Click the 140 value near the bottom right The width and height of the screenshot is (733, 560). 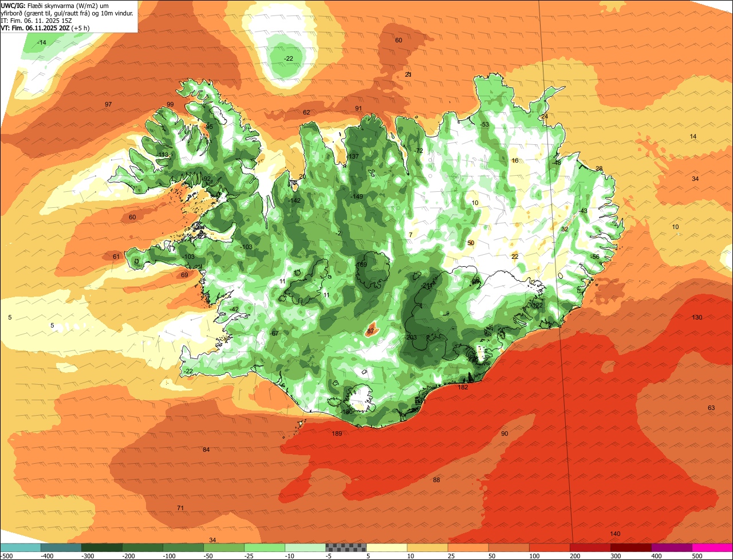pos(615,534)
